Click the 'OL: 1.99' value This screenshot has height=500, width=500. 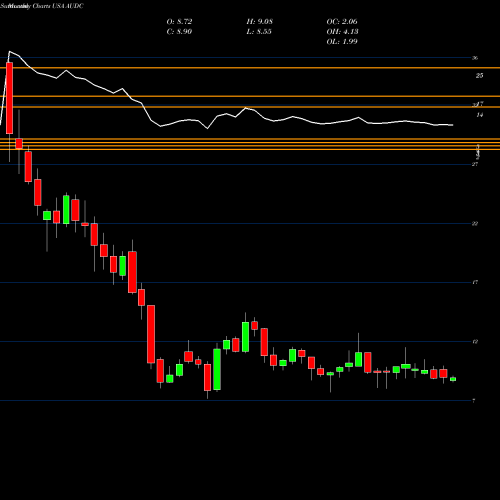pos(342,42)
